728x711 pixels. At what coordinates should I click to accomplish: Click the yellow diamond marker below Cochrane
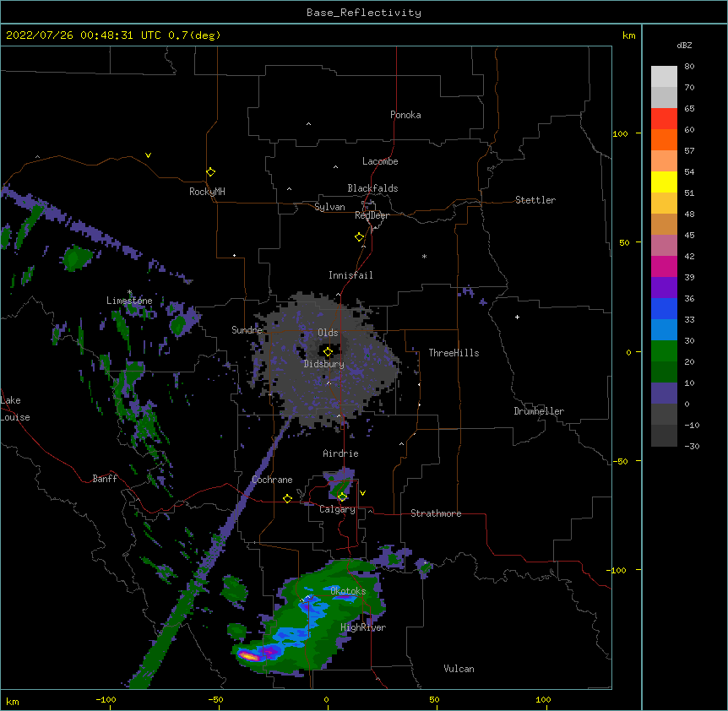click(287, 498)
